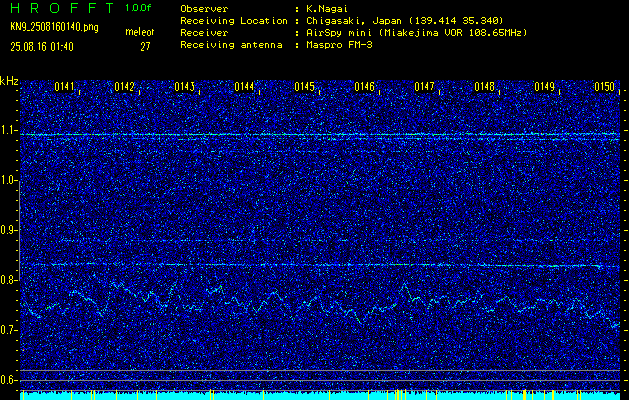Click the kHz axis unit label
Screen dimensions: 629x400
(x=9, y=81)
